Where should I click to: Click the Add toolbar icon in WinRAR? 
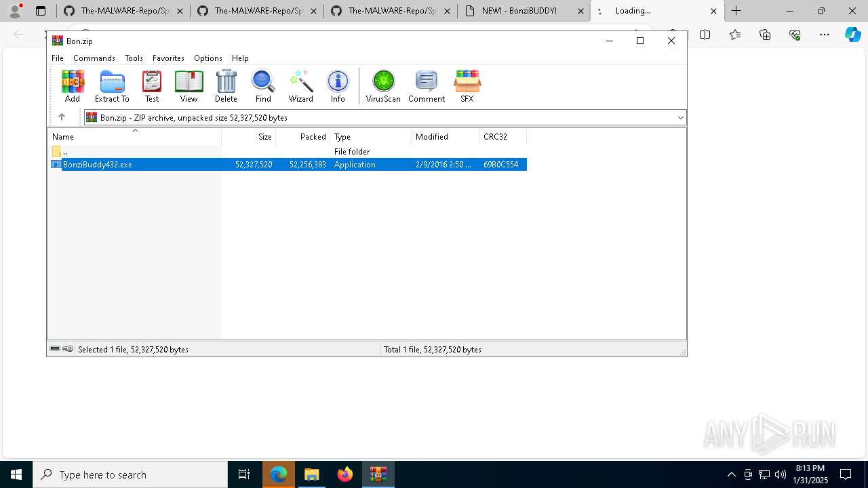click(73, 86)
